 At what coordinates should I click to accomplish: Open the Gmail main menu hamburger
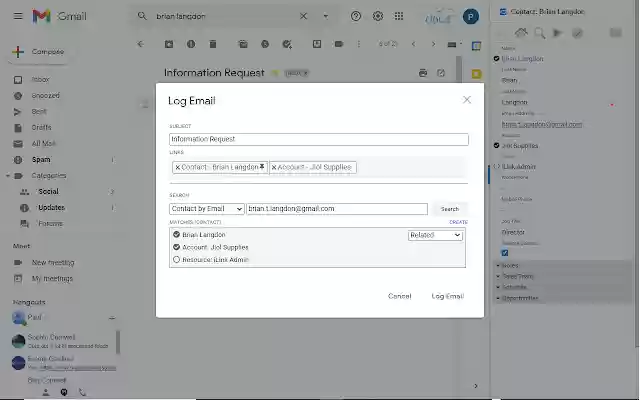coord(14,16)
